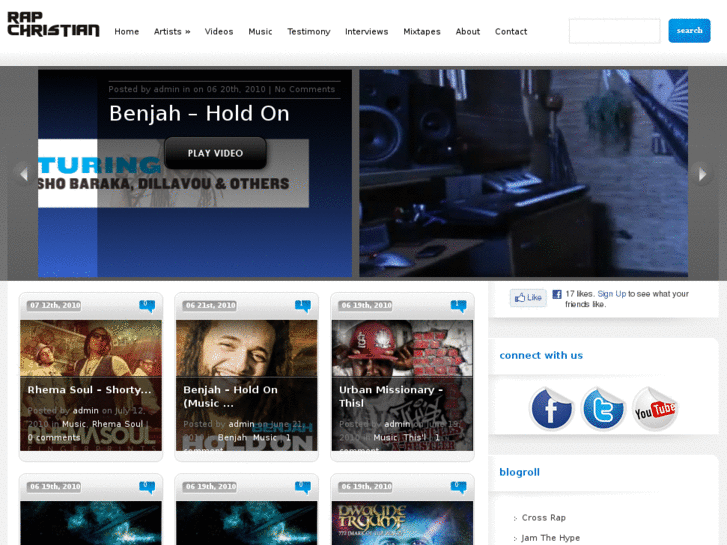The image size is (727, 545).
Task: Open comments bubble on 07 12th post
Action: coord(147,306)
